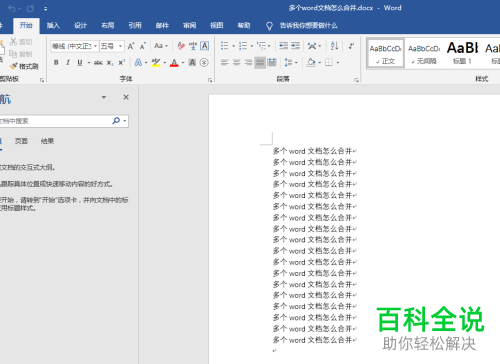Apply numbered list formatting
The image size is (500, 364).
(243, 46)
